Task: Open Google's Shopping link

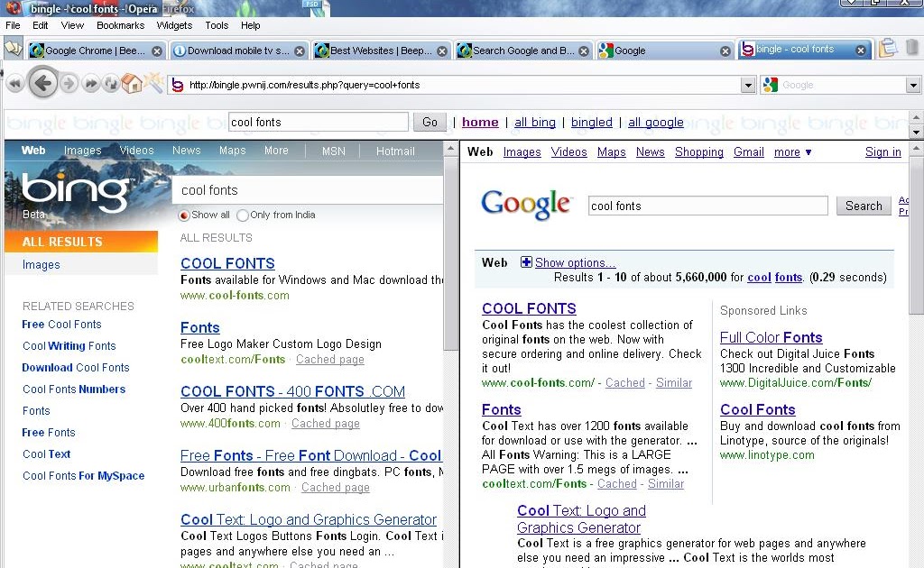Action: pyautogui.click(x=699, y=151)
